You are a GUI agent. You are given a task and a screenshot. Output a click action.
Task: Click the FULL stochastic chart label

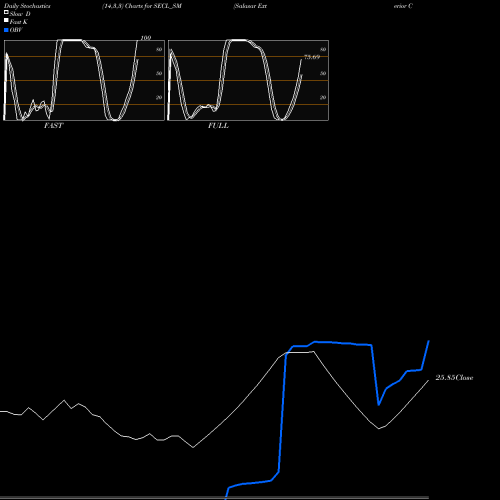pyautogui.click(x=218, y=126)
